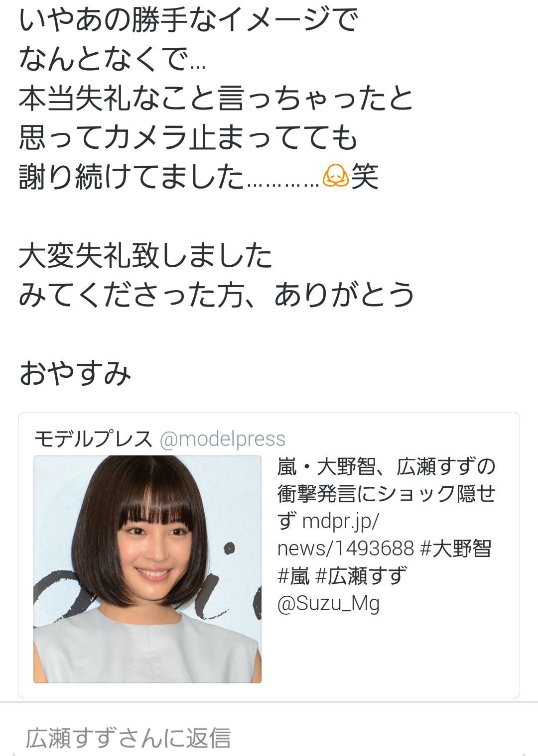Image resolution: width=538 pixels, height=756 pixels.
Task: Tap the quoted headline 嵐・大野智、広瀬すずの
Action: 387,466
